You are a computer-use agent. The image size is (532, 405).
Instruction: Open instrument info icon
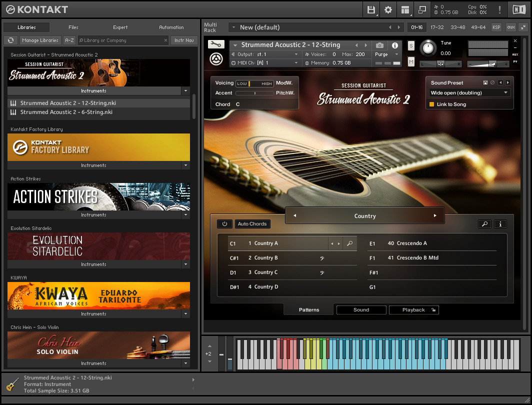click(x=395, y=45)
